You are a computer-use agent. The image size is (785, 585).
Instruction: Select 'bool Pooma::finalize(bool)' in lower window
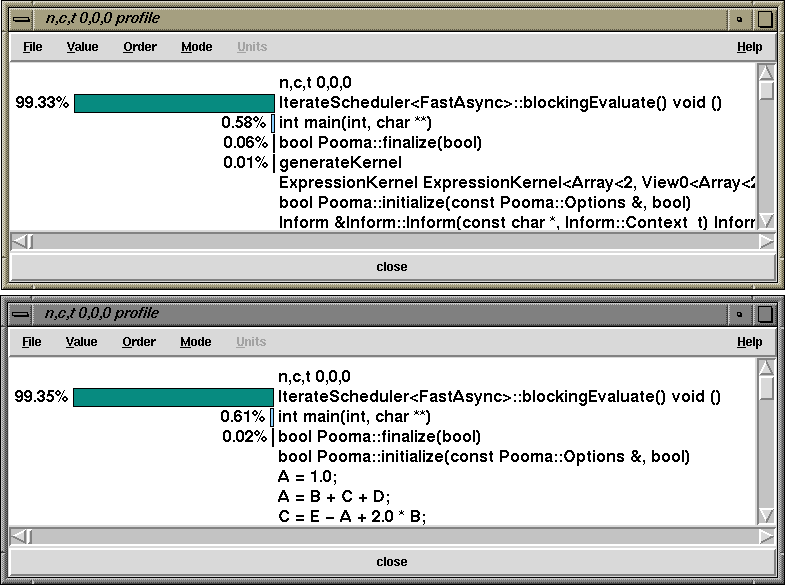379,437
